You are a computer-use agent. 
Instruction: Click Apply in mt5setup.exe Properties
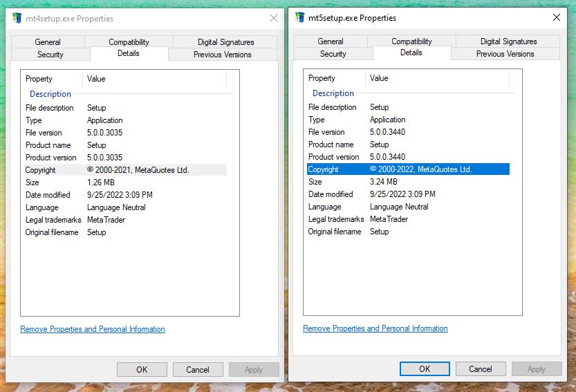click(x=537, y=369)
